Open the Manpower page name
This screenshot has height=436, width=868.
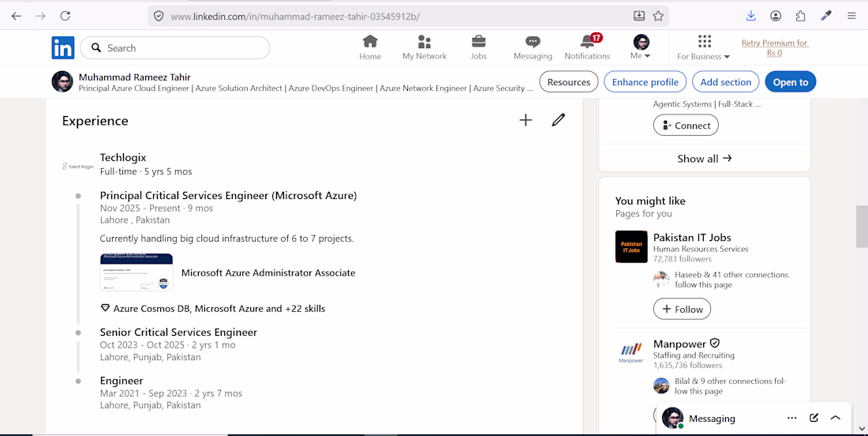[679, 344]
